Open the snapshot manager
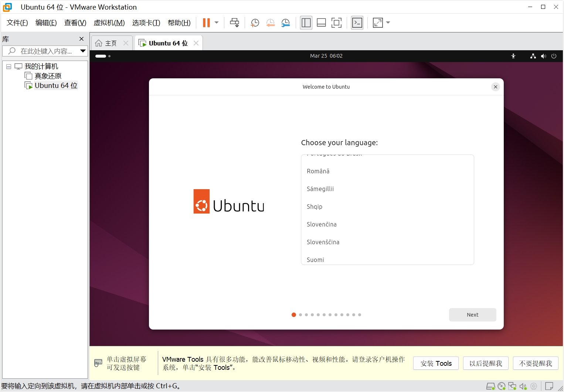The width and height of the screenshot is (564, 392). click(x=285, y=23)
